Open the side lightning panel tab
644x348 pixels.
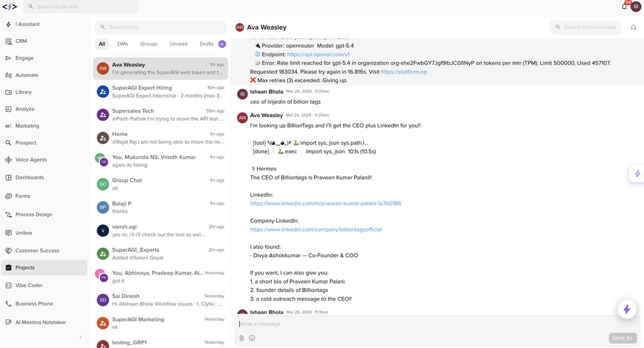click(637, 173)
